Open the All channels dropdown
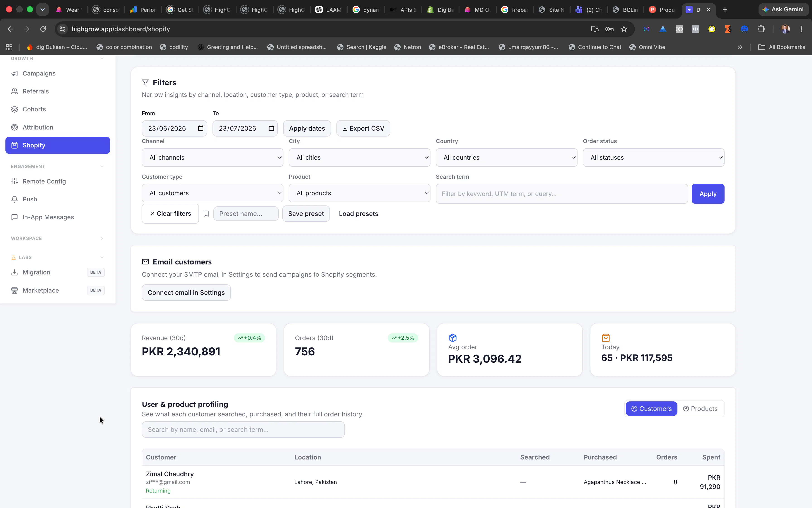This screenshot has height=508, width=812. [212, 158]
